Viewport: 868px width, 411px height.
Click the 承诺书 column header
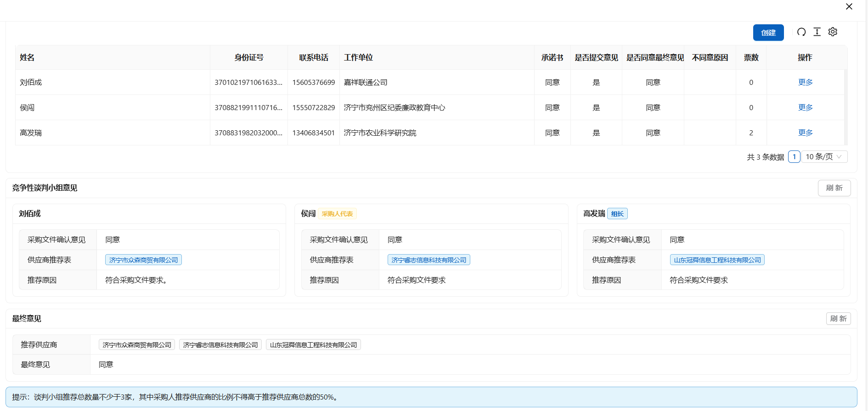coord(552,57)
